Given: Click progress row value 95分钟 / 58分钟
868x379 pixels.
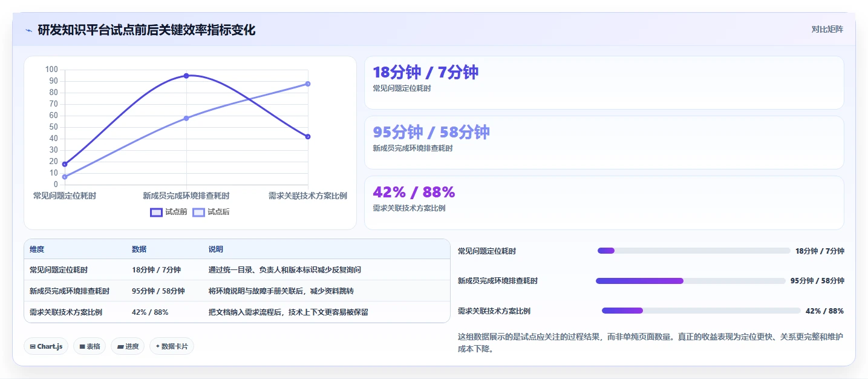Looking at the screenshot, I should [817, 281].
